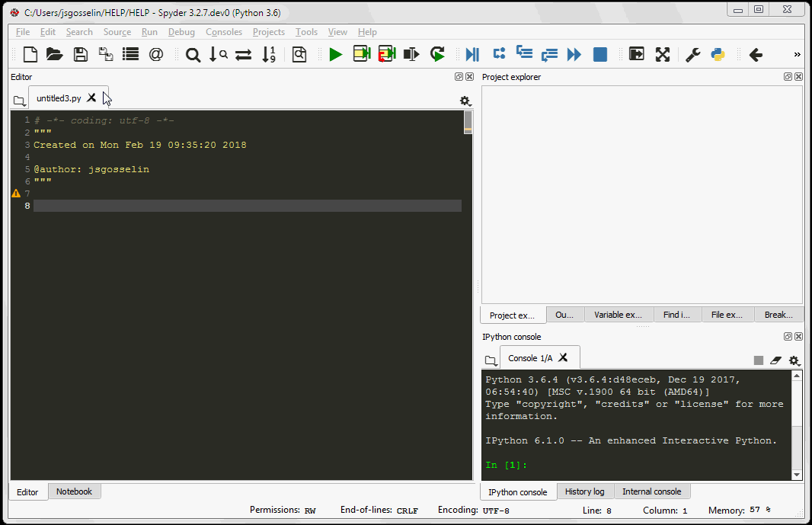Undock the IPython console pane
This screenshot has width=812, height=525.
click(788, 336)
